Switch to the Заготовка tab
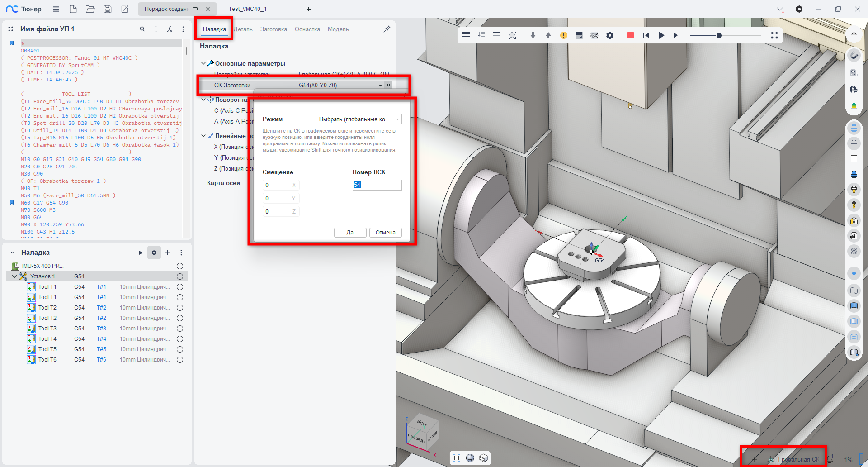The height and width of the screenshot is (467, 868). tap(274, 29)
